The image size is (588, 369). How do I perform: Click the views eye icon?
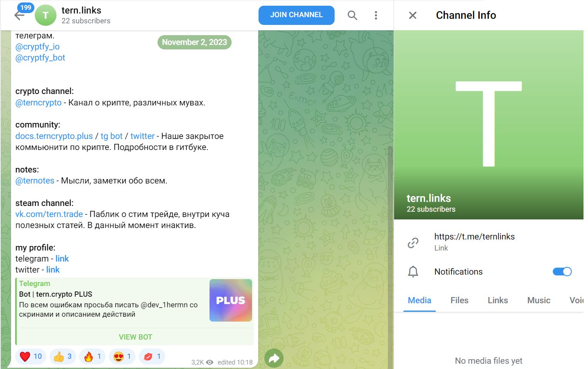pos(210,362)
